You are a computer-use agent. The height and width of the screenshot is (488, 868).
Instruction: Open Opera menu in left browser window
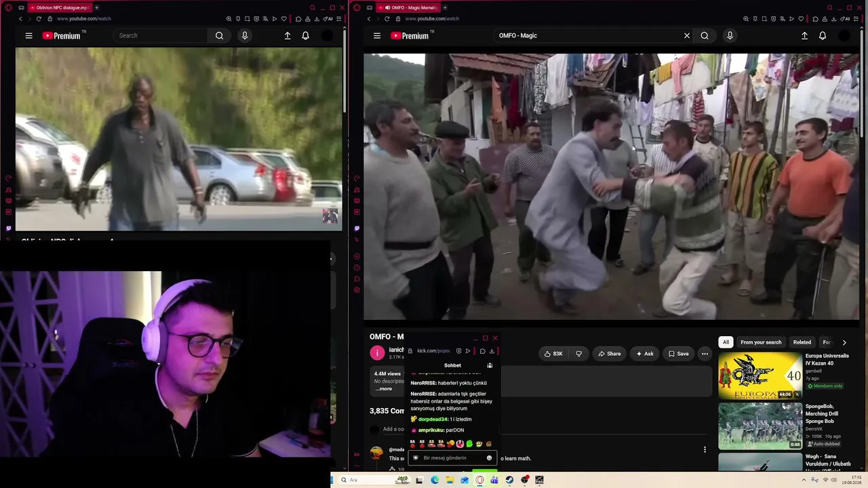[9, 7]
